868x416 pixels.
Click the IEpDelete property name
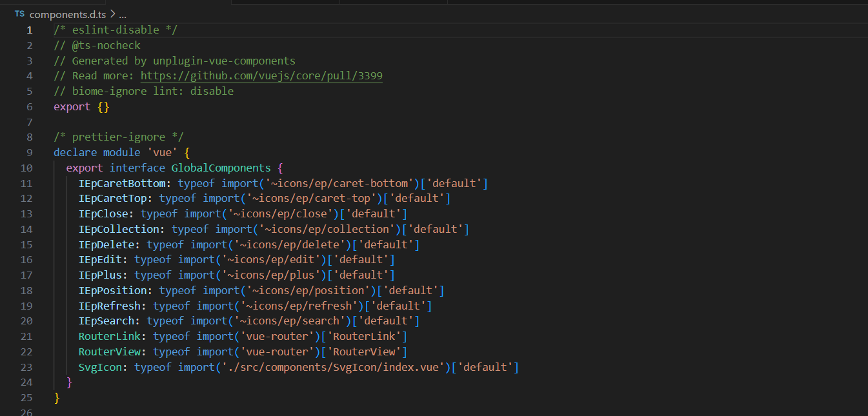coord(106,244)
